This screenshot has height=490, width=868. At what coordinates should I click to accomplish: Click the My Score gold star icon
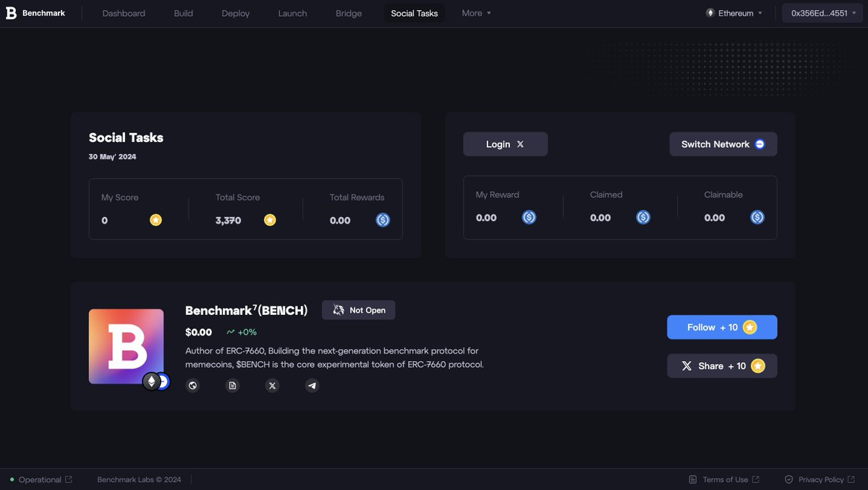(x=156, y=220)
